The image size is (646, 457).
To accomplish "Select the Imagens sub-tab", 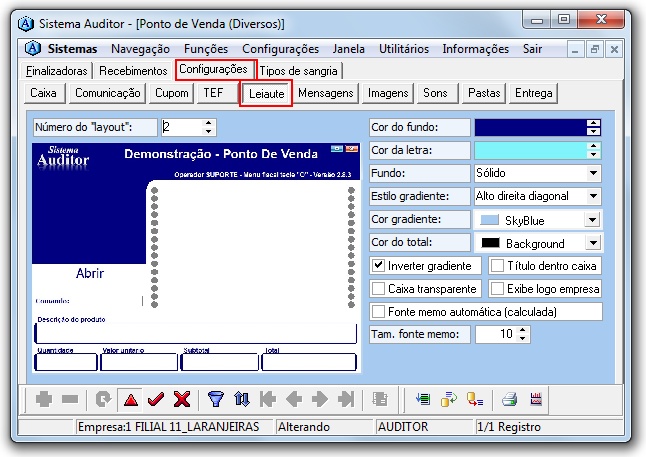I will coord(388,93).
